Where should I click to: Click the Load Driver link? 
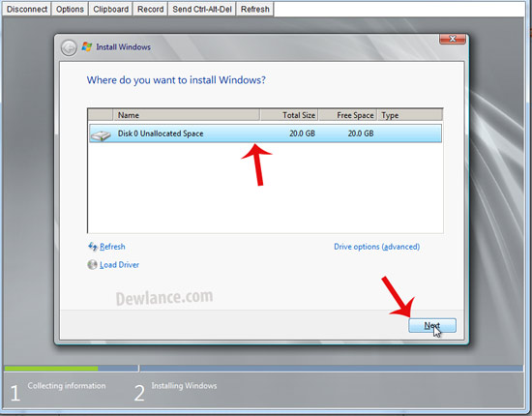(119, 265)
